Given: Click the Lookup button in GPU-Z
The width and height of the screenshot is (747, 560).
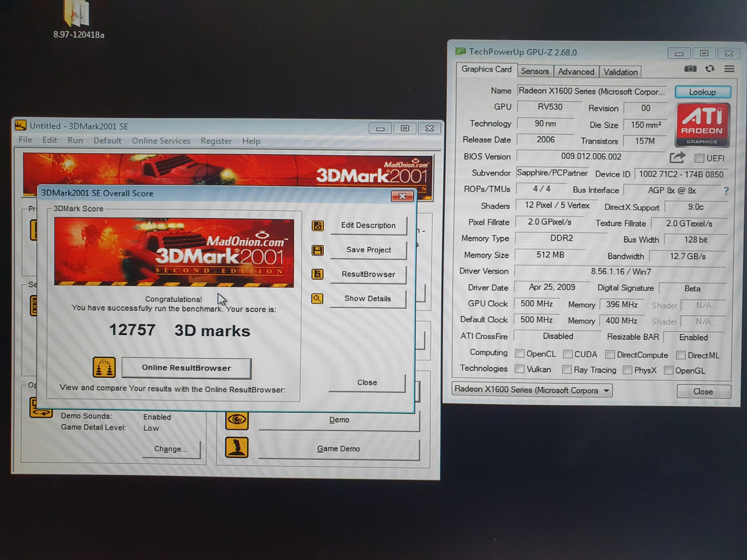Looking at the screenshot, I should pyautogui.click(x=702, y=92).
